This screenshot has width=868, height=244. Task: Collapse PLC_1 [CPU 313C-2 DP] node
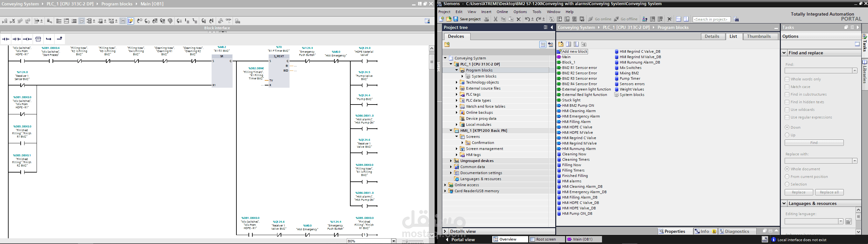(x=451, y=64)
